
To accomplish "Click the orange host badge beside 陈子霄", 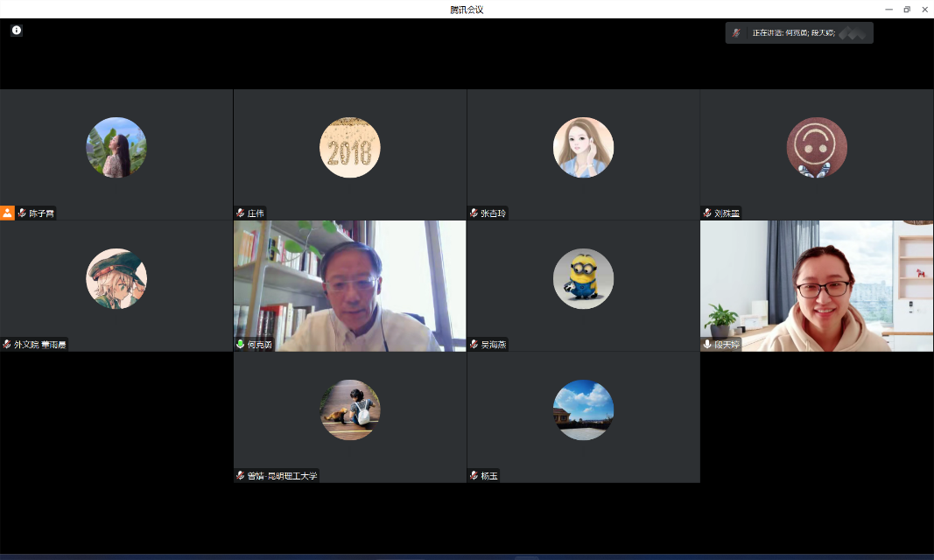I will pyautogui.click(x=7, y=213).
